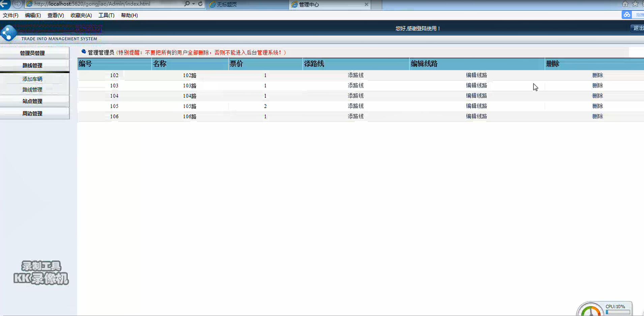The height and width of the screenshot is (316, 644).
Task: Open the 工具(T) menu
Action: pyautogui.click(x=106, y=15)
